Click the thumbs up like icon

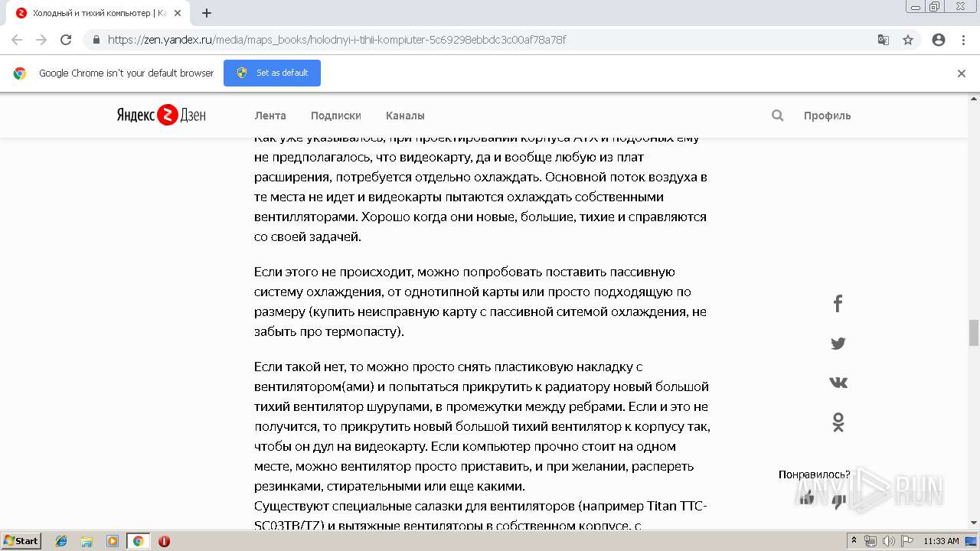(x=806, y=499)
